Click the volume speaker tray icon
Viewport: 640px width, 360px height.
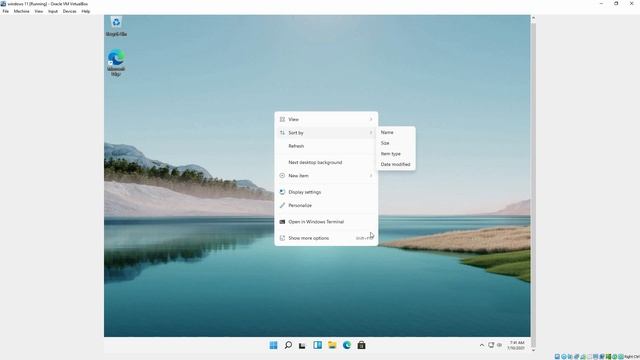tap(499, 345)
